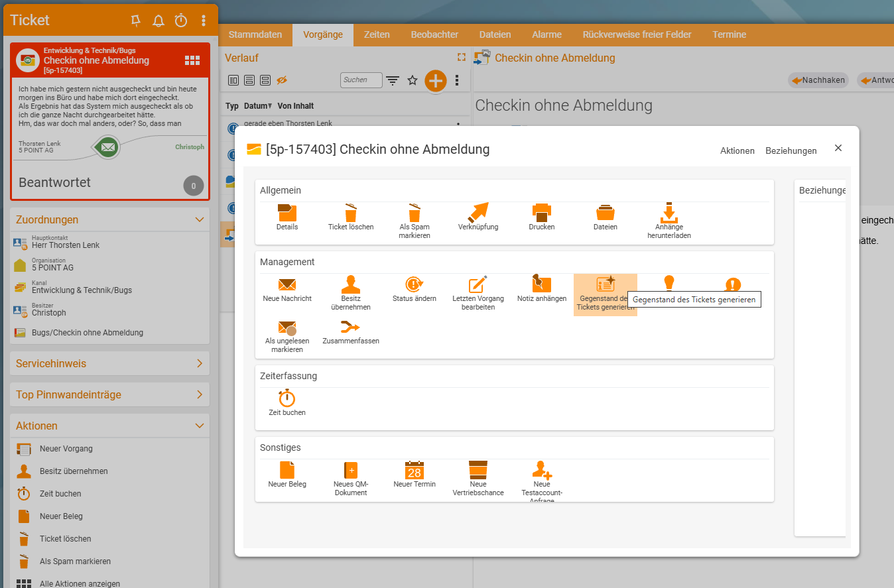This screenshot has height=588, width=894.
Task: Click Gegenstand des Tickets generieren
Action: 606,294
